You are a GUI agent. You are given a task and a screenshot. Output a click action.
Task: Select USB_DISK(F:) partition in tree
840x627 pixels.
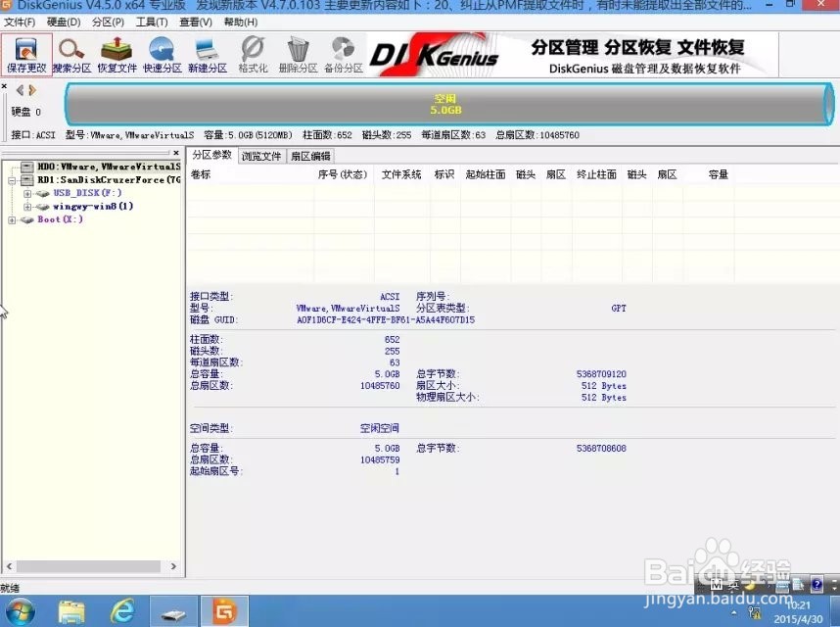(87, 193)
